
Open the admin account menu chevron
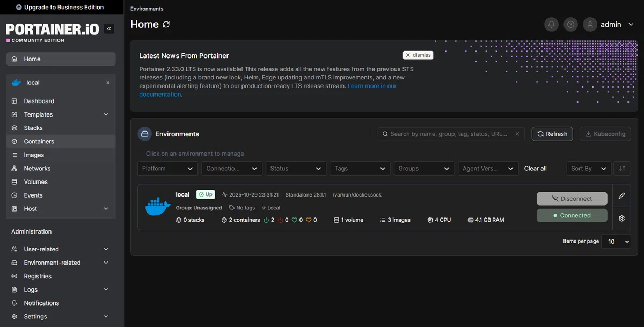631,24
